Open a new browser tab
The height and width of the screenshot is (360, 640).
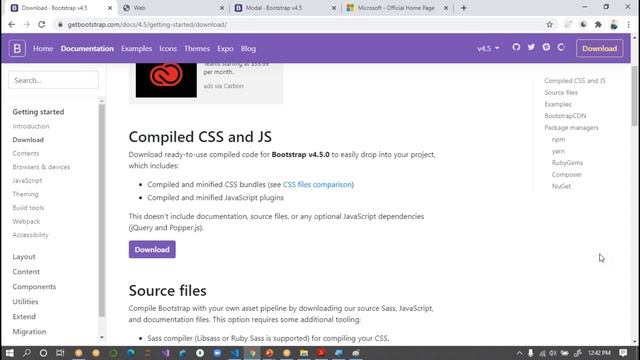pos(463,8)
